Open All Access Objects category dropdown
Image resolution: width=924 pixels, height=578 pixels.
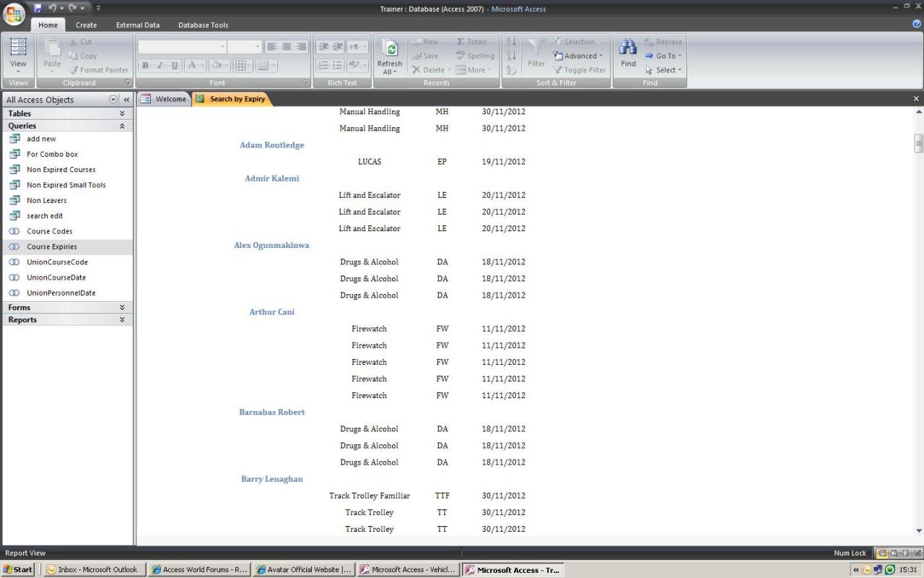[113, 100]
